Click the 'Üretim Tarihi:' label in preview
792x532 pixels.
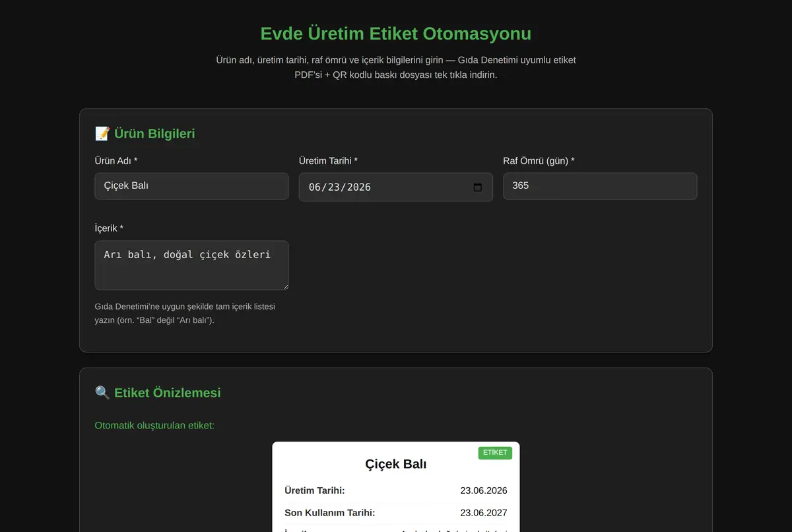(315, 490)
